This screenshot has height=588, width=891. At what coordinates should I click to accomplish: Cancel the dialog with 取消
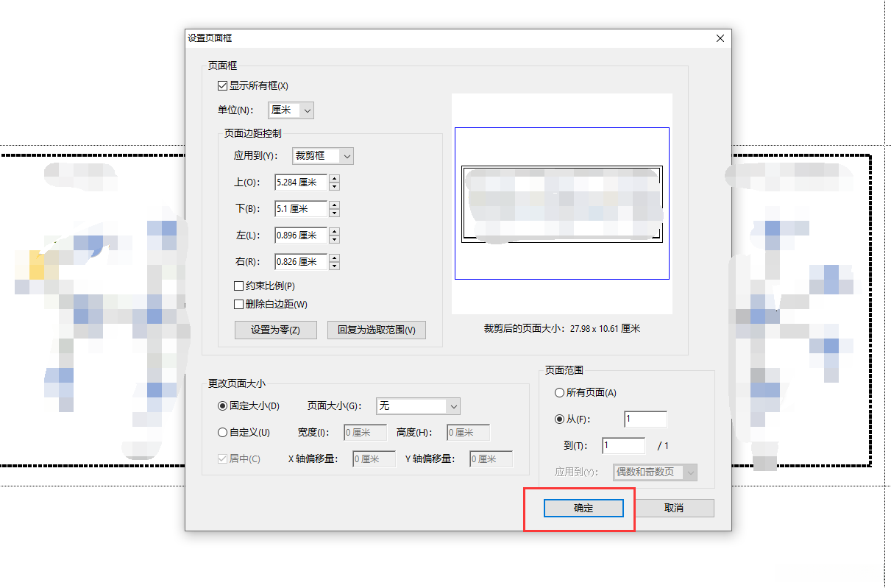coord(673,508)
